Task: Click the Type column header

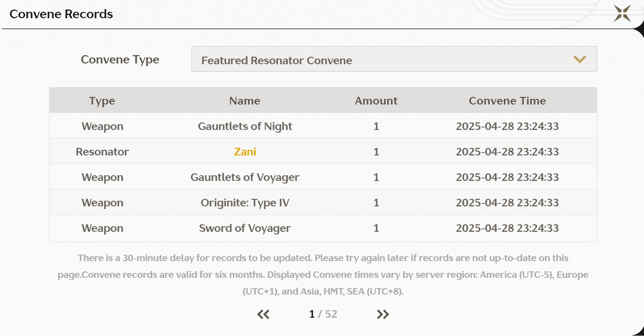Action: click(x=102, y=101)
